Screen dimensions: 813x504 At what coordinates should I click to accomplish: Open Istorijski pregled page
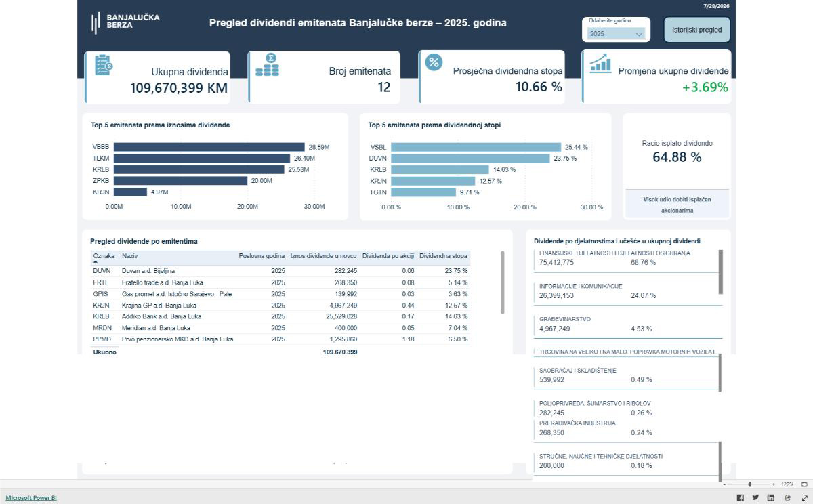point(696,30)
